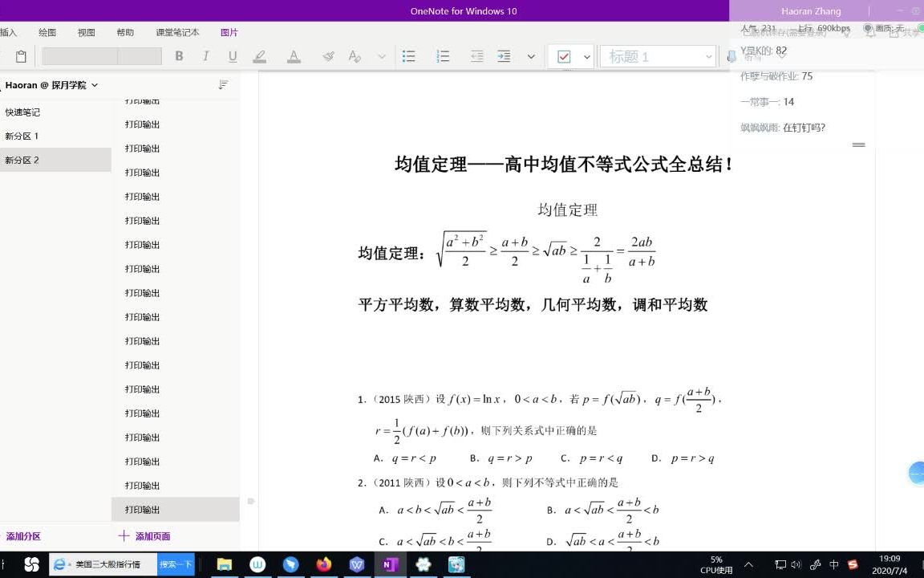Select the underline icon
Screen dimensions: 924x578
(x=232, y=56)
